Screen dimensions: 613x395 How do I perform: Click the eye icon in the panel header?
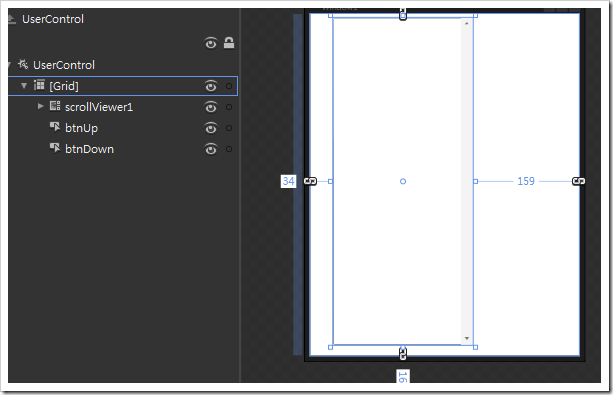click(211, 43)
